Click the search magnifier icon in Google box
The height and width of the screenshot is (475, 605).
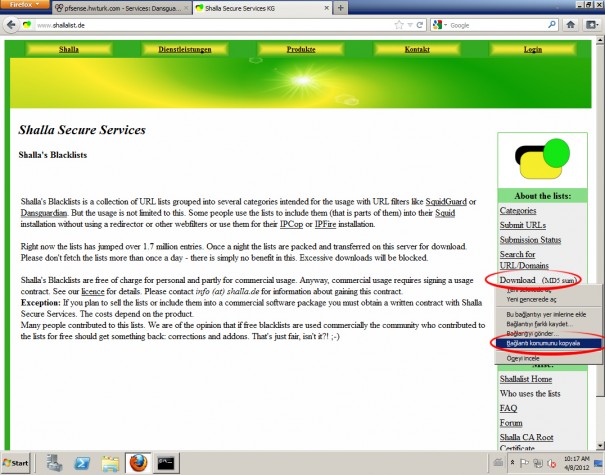552,25
